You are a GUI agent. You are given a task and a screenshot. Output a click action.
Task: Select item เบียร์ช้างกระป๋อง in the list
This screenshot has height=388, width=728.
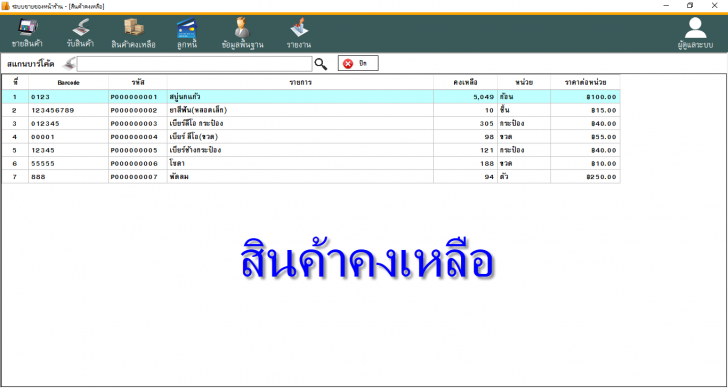coord(300,150)
